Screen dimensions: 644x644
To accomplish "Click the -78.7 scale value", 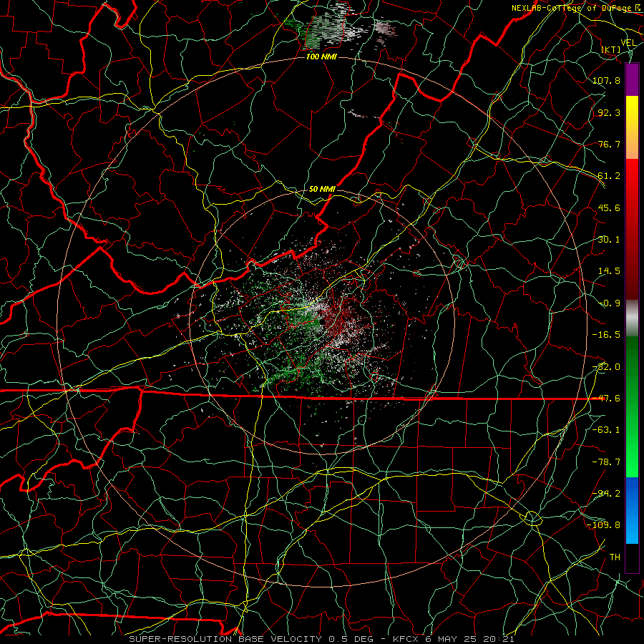I will point(606,462).
